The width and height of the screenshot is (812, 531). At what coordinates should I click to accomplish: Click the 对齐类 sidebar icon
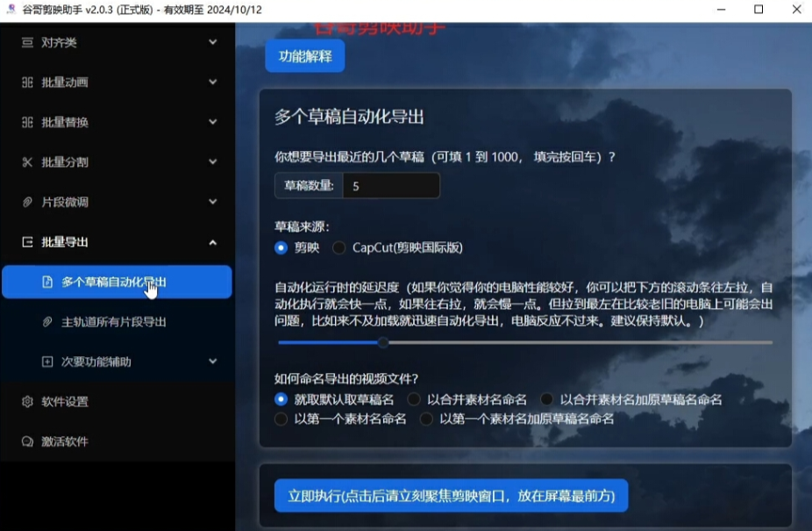coord(27,42)
